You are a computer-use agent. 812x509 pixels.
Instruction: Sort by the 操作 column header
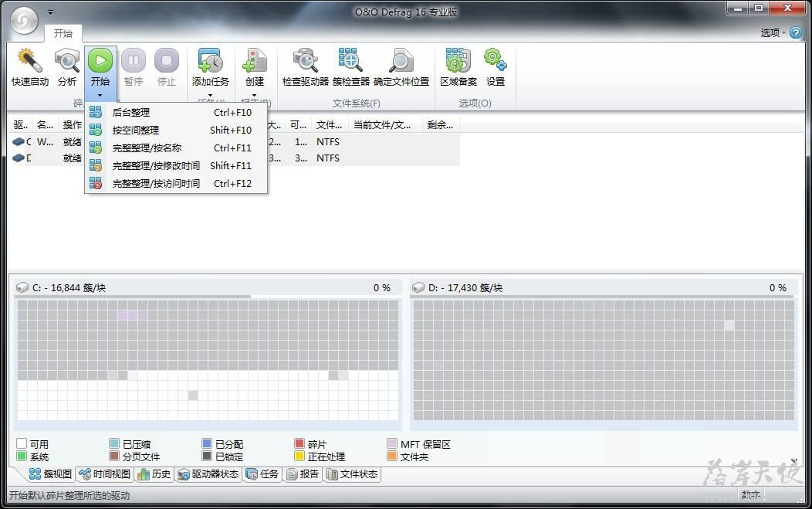(x=72, y=125)
